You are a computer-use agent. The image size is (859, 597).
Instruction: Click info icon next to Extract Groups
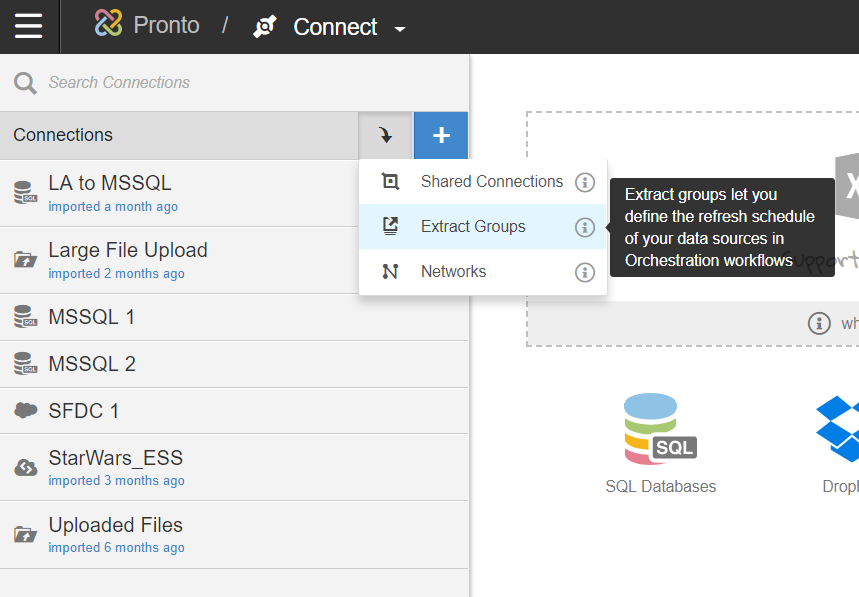585,227
